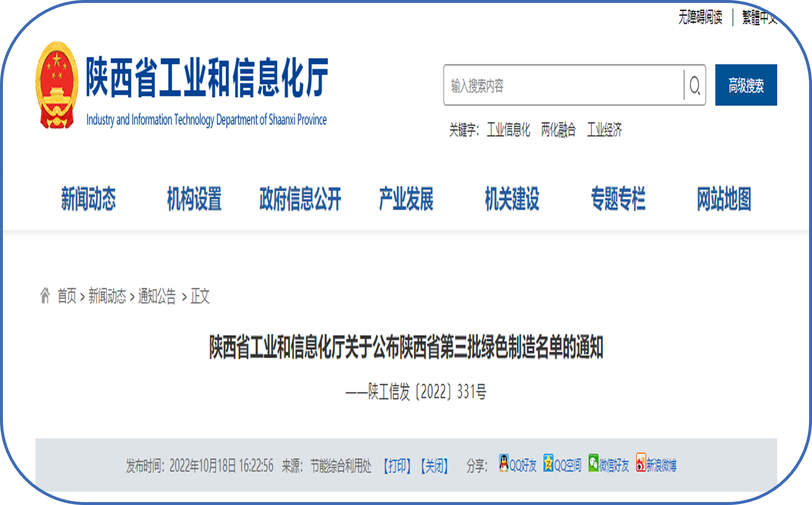The image size is (812, 505).
Task: Open 无障碍阅读 accessibility reading mode
Action: (700, 18)
